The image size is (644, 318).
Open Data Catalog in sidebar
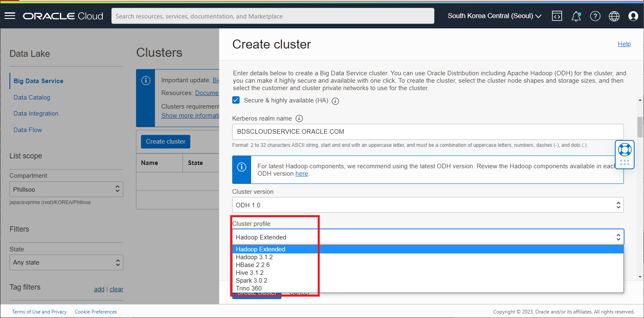(x=32, y=97)
